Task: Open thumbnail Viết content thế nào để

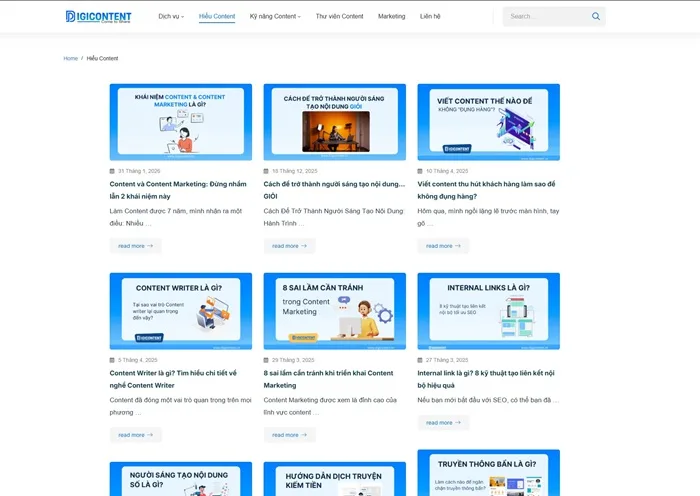Action: click(x=488, y=122)
